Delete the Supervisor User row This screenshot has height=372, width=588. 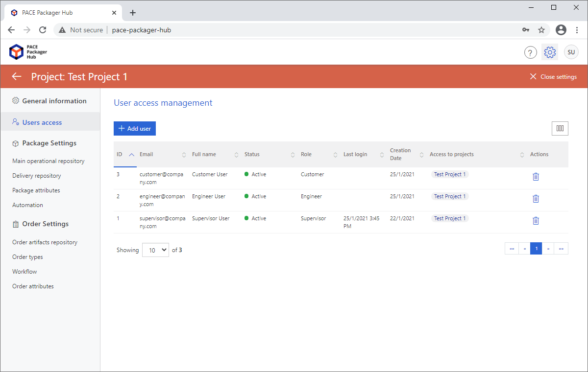536,221
